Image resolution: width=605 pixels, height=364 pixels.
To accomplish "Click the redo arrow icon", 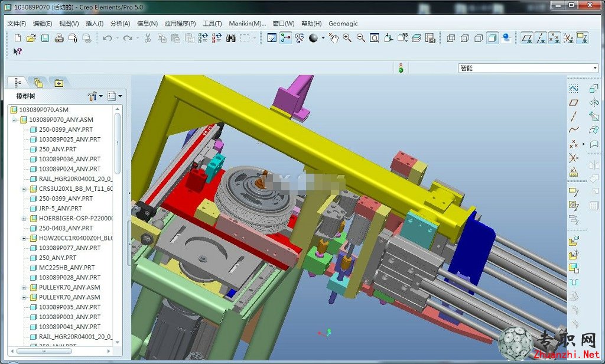I will [x=128, y=38].
